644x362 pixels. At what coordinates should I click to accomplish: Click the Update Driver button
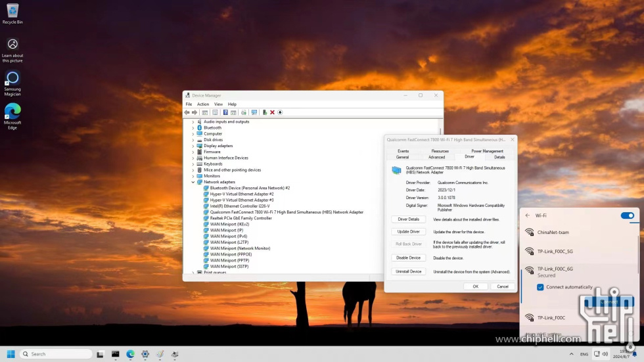point(408,232)
